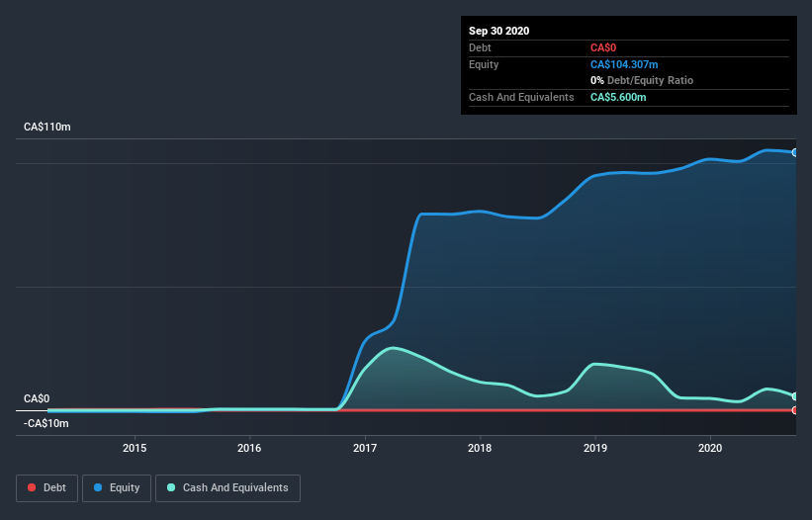Click the teal Cash And Equivalents legend dot
The height and width of the screenshot is (520, 812).
tap(171, 487)
